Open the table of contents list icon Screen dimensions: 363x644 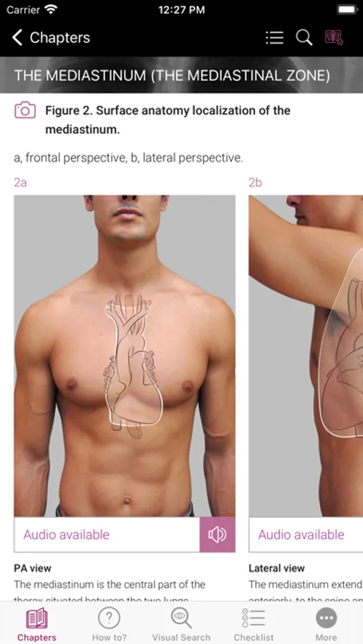(274, 38)
